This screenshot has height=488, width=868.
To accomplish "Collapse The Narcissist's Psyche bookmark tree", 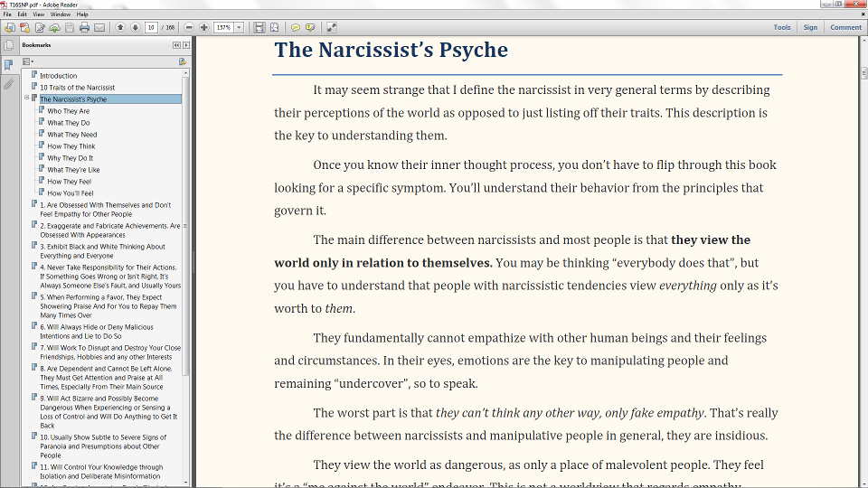I will (26, 98).
